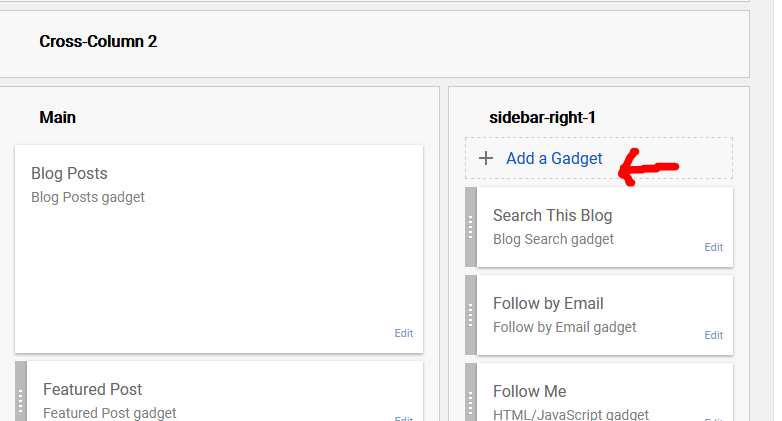Click the Cross-Column 2 section heading
Image resolution: width=782 pixels, height=421 pixels.
pos(98,41)
